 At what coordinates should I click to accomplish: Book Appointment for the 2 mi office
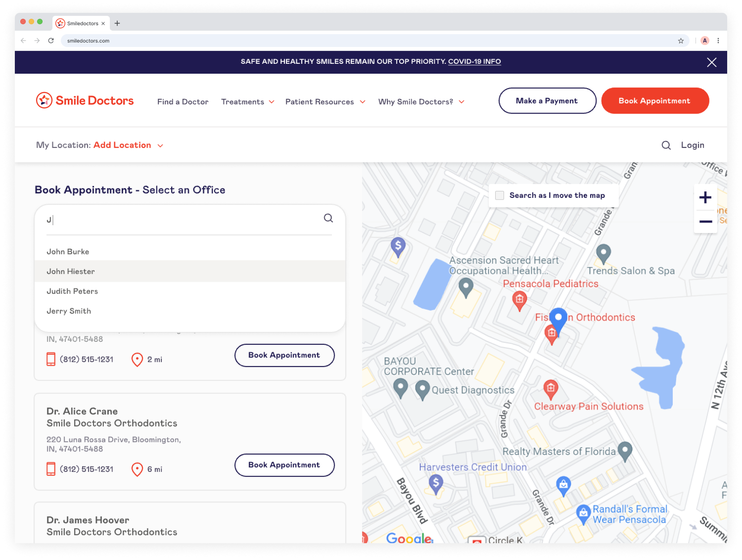284,355
